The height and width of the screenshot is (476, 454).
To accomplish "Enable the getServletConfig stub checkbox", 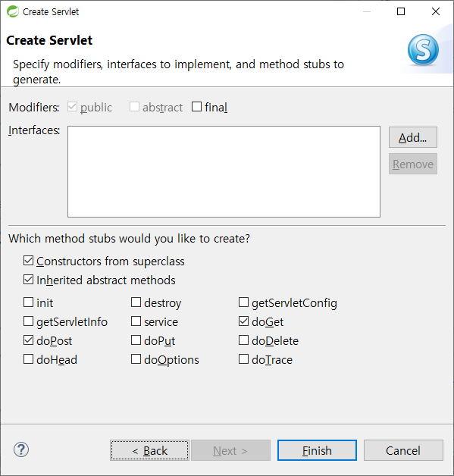I will click(243, 302).
